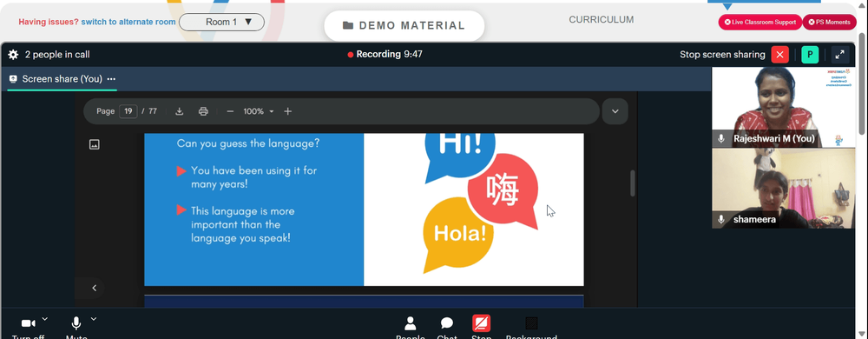Click the Recording 9:47 indicator
Viewport: 868px width, 339px height.
385,54
